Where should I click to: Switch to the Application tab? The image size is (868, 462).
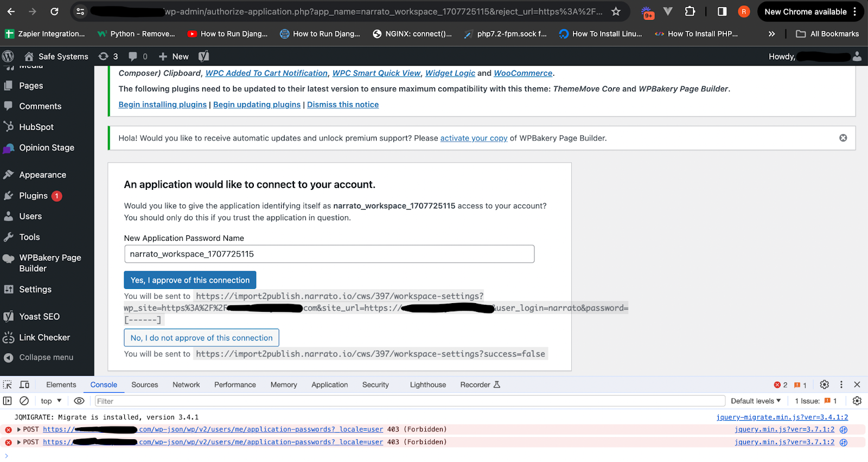330,384
